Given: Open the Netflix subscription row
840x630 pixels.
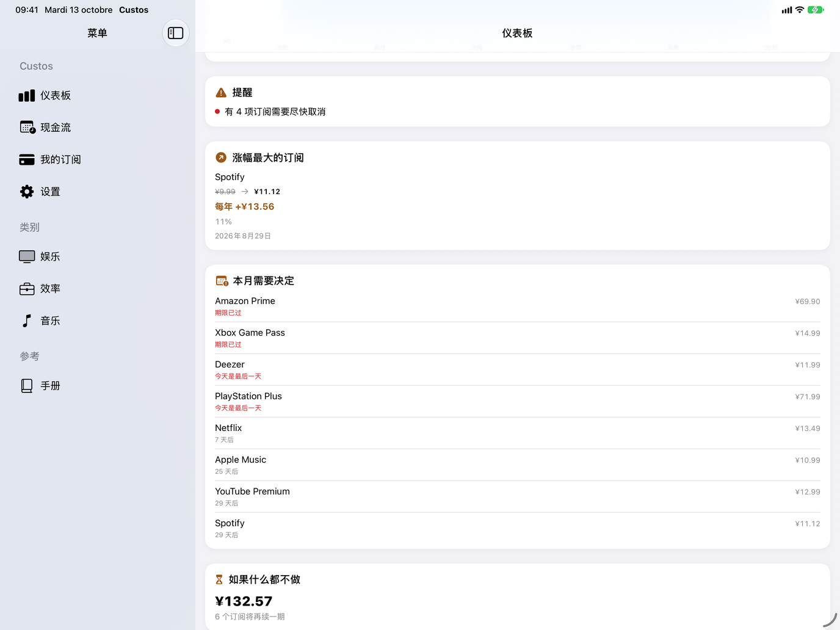Looking at the screenshot, I should (518, 433).
